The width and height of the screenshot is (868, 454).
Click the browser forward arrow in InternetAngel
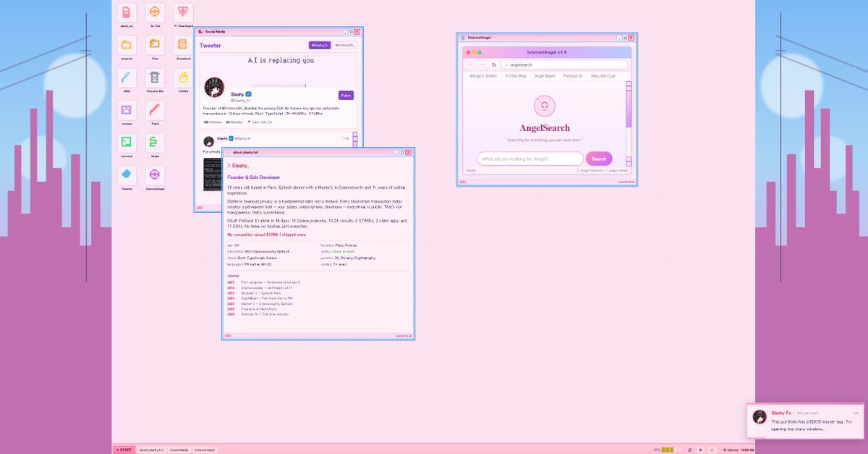click(482, 64)
